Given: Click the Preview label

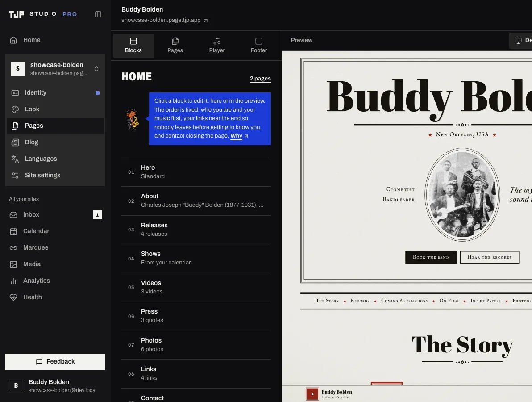Looking at the screenshot, I should (301, 40).
